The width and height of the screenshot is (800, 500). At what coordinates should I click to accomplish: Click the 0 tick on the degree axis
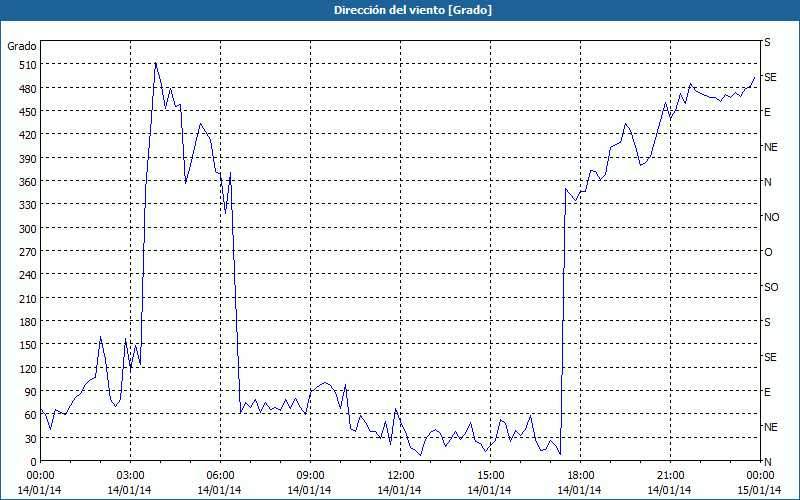(x=34, y=462)
